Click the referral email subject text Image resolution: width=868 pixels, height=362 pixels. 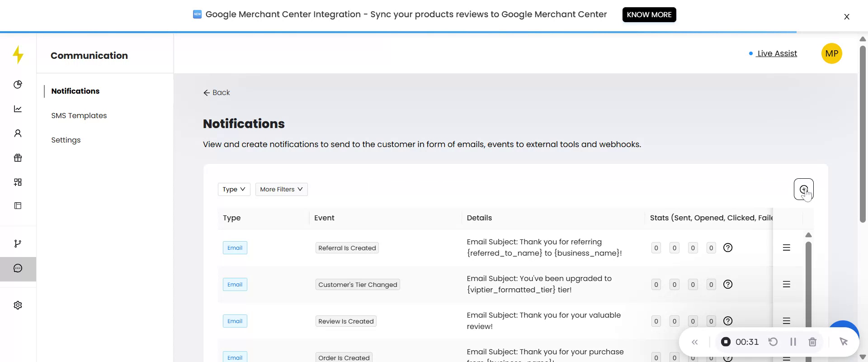pyautogui.click(x=544, y=248)
